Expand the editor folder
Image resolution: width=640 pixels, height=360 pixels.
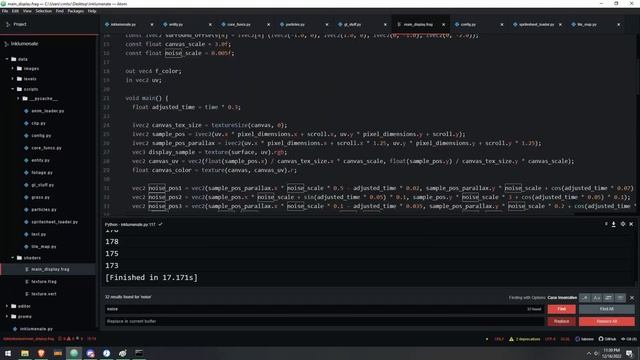click(7, 306)
